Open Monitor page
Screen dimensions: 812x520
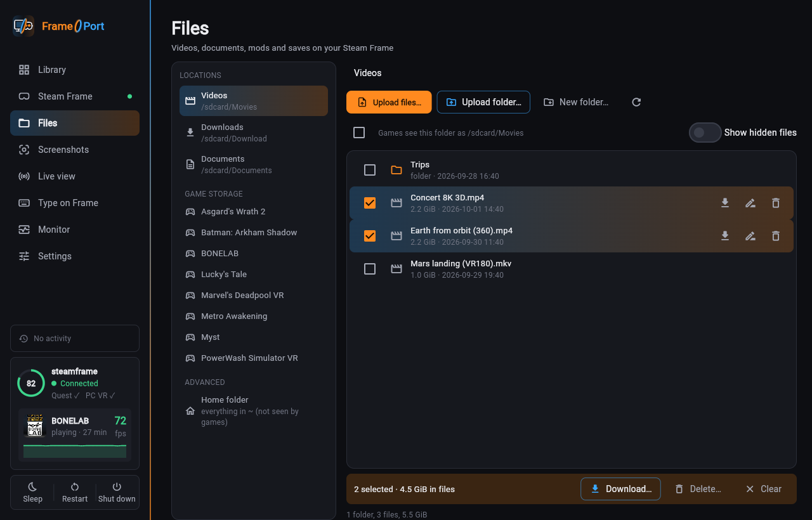[x=75, y=230]
